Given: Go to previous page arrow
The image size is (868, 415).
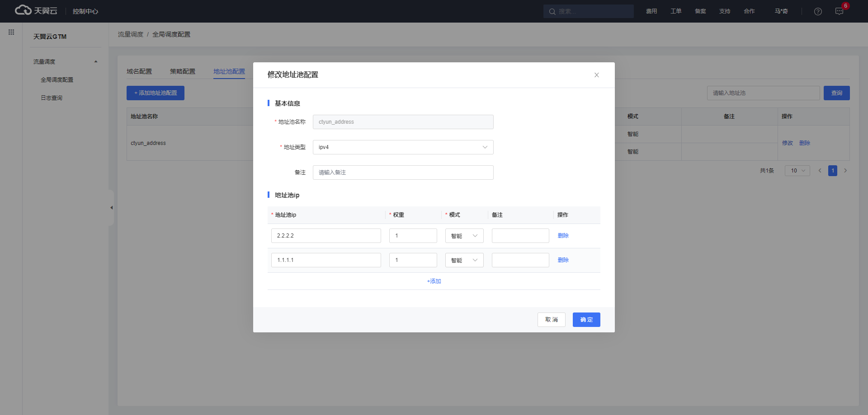Looking at the screenshot, I should coord(820,171).
